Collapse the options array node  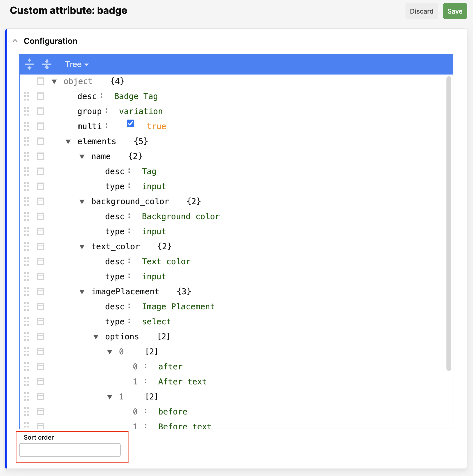point(96,337)
